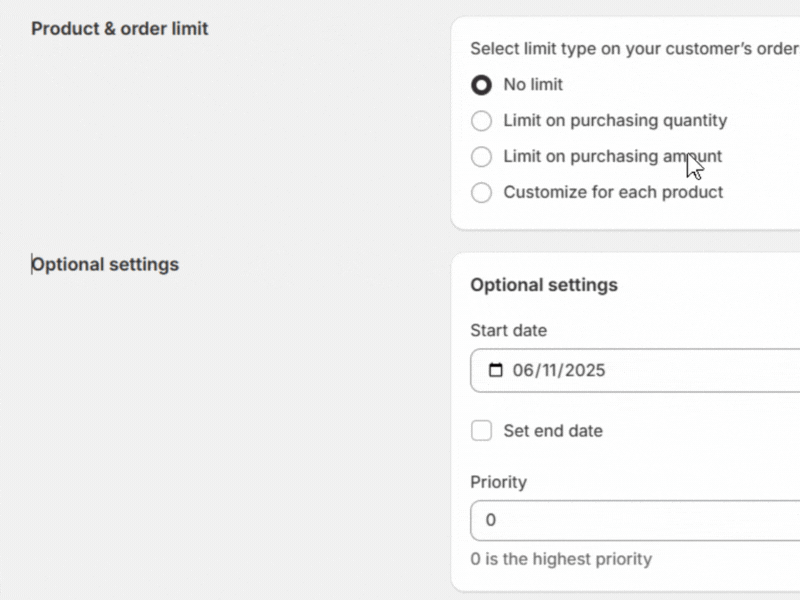Viewport: 800px width, 600px height.
Task: Open the calendar icon in Start date field
Action: coord(496,370)
